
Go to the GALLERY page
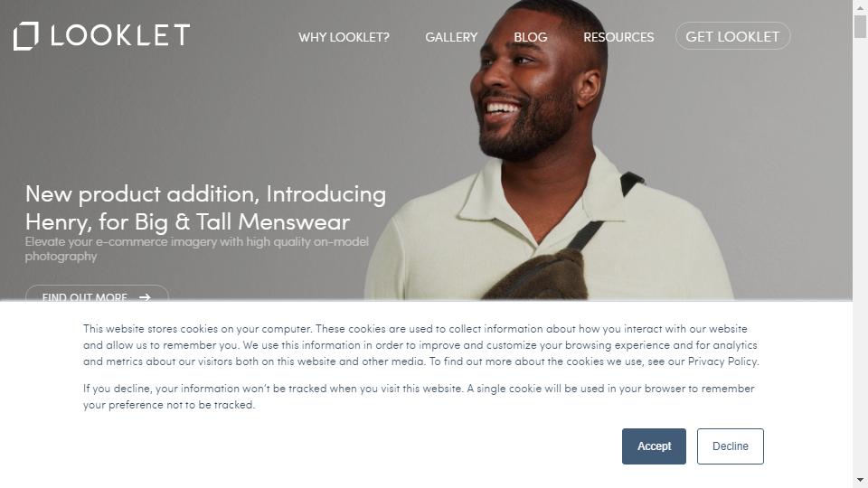point(451,37)
